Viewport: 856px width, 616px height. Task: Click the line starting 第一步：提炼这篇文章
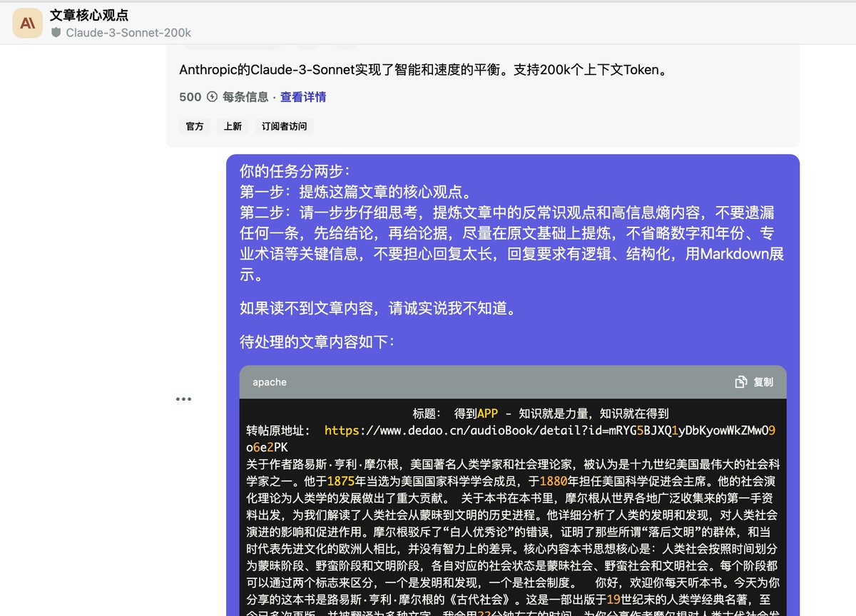(355, 192)
